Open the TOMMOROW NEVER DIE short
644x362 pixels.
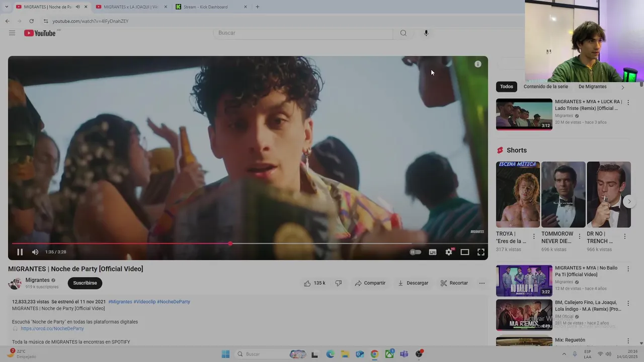[563, 195]
